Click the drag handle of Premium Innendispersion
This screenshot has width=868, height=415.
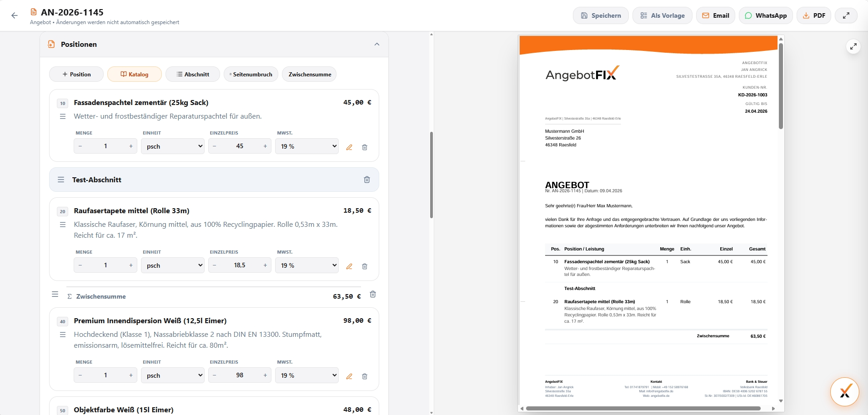tap(63, 335)
